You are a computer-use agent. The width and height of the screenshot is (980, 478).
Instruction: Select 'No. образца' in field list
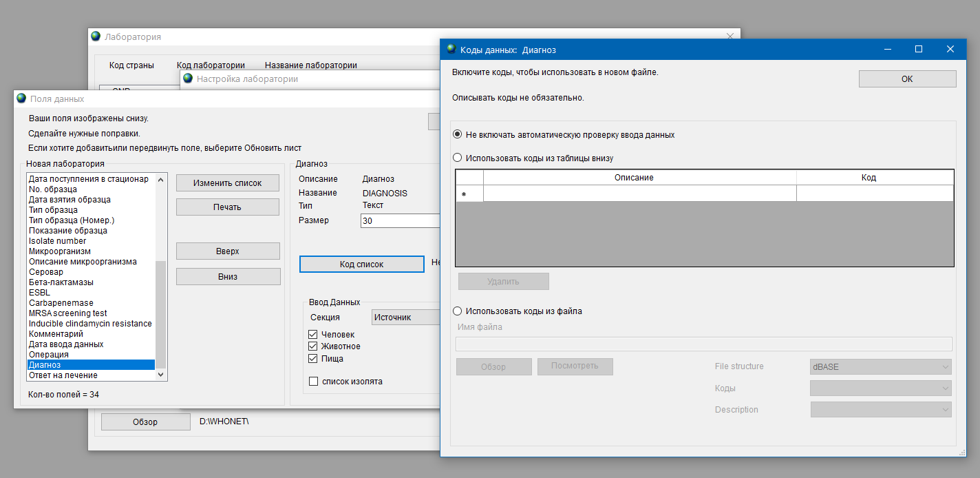coord(92,189)
